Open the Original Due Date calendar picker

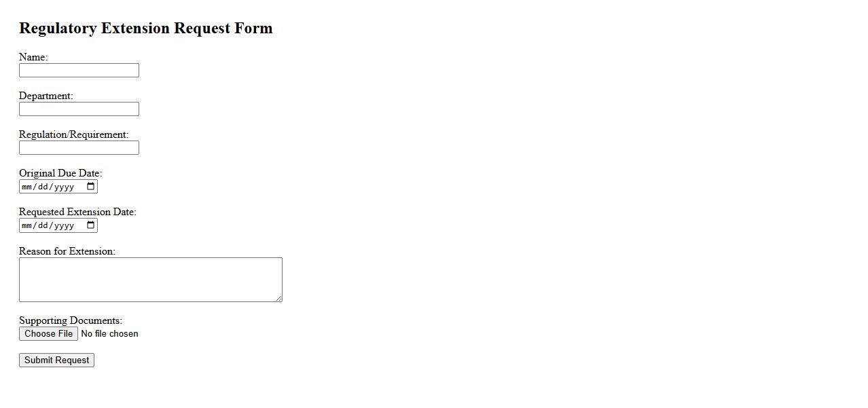91,187
